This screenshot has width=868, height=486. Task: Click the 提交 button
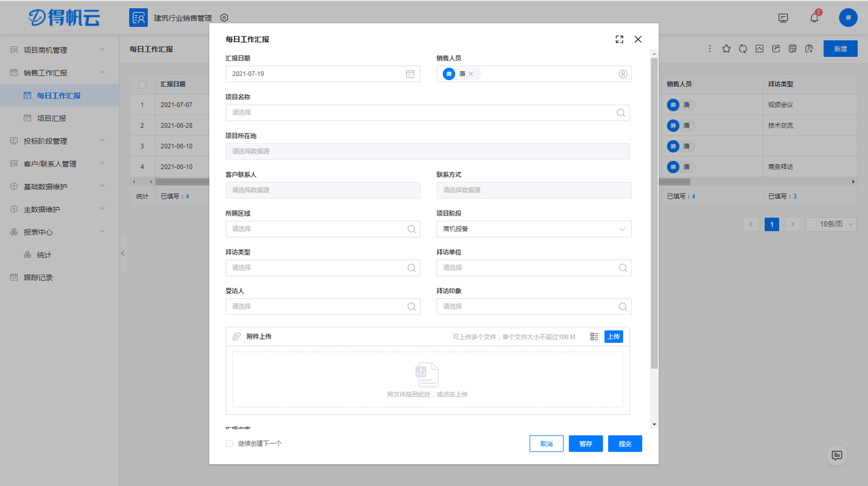pyautogui.click(x=625, y=444)
